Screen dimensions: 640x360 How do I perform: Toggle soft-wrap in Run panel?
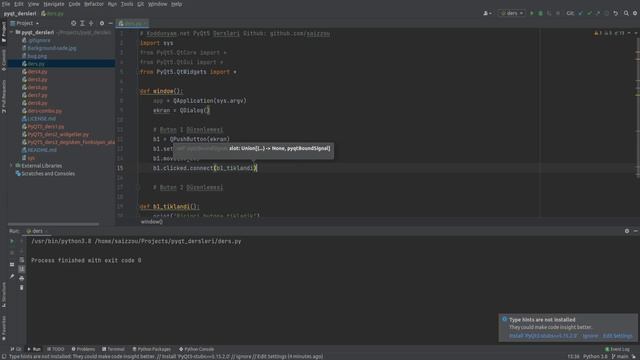[x=22, y=260]
